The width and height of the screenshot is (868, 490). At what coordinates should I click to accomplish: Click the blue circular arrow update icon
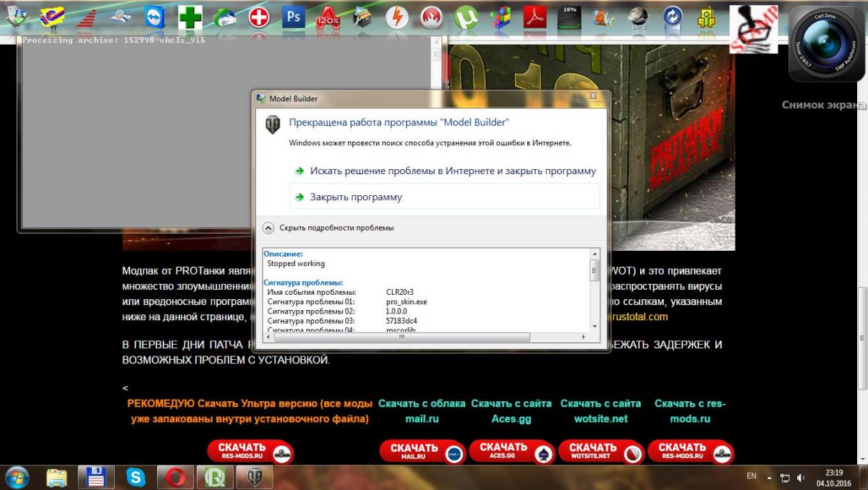pyautogui.click(x=673, y=17)
